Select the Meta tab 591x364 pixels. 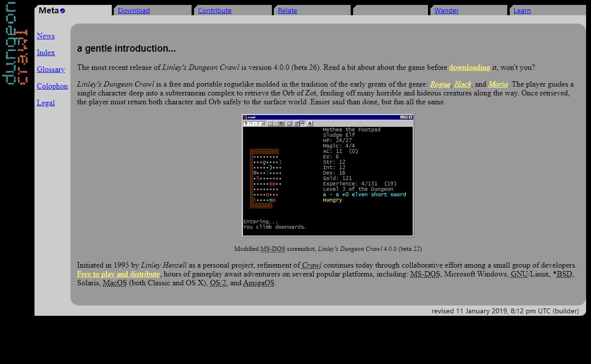[73, 10]
